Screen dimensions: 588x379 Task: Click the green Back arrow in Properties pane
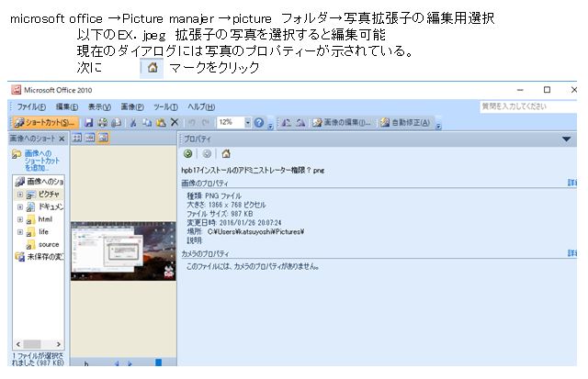pyautogui.click(x=187, y=153)
